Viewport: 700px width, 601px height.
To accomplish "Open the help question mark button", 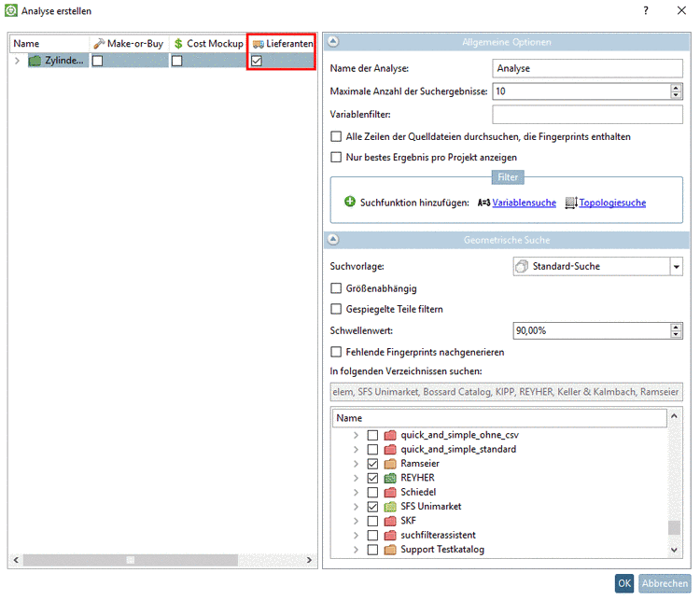I will pyautogui.click(x=646, y=10).
